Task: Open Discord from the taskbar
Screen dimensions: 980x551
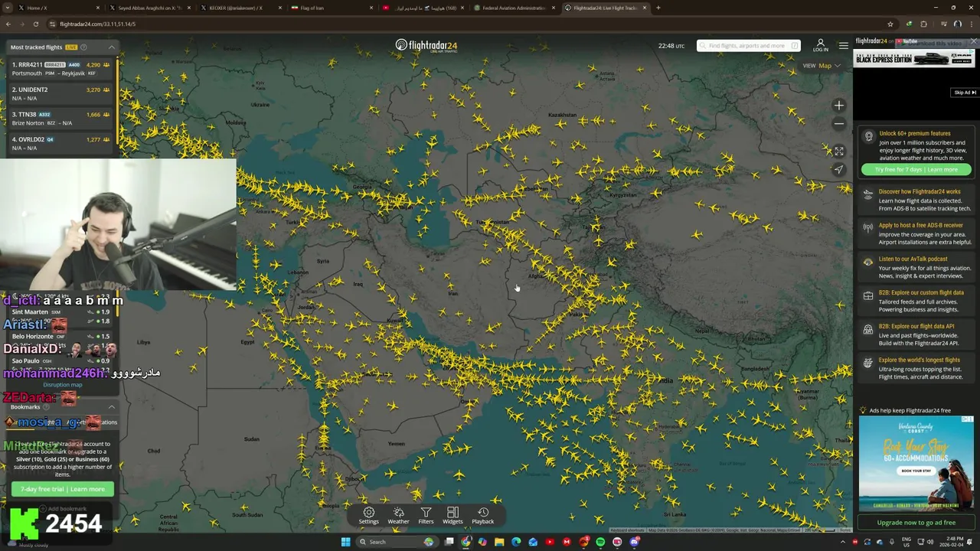Action: (x=635, y=542)
